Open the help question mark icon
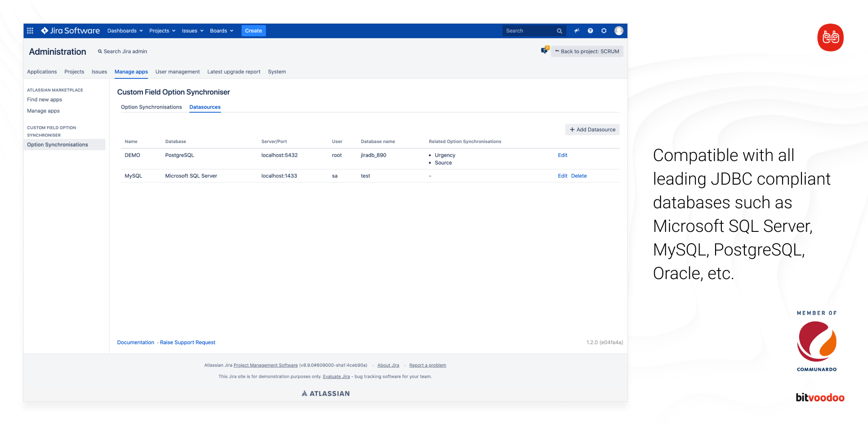The image size is (868, 425). pos(590,31)
